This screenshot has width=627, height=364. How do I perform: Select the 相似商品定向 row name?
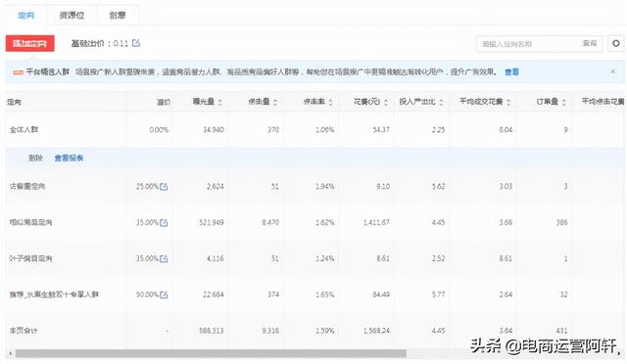(x=30, y=222)
